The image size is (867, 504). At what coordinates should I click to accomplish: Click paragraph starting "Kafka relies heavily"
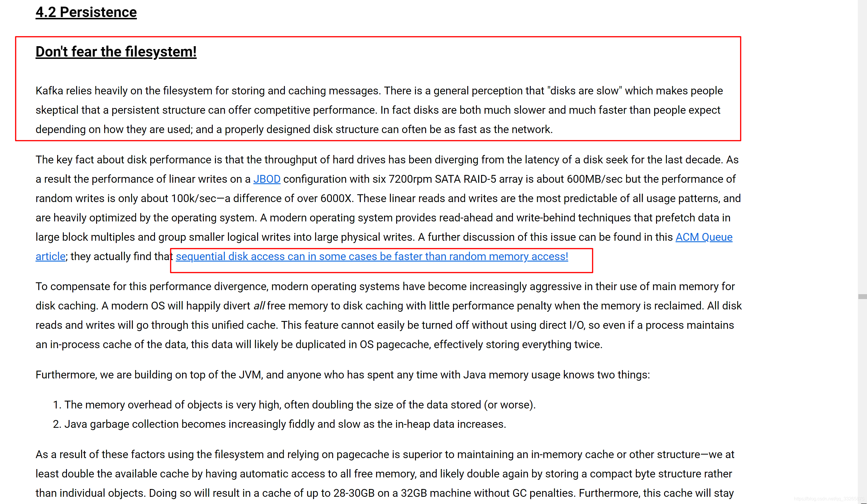[378, 110]
